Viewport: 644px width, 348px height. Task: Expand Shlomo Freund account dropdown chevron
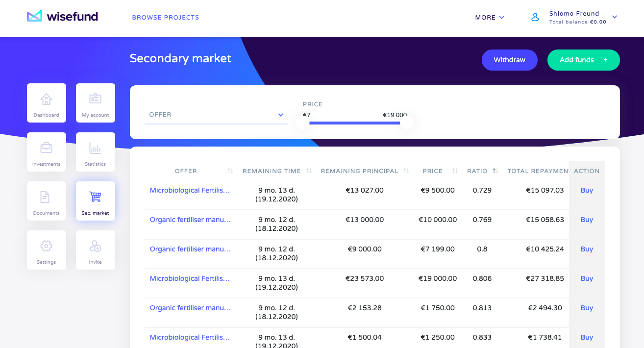(x=615, y=17)
